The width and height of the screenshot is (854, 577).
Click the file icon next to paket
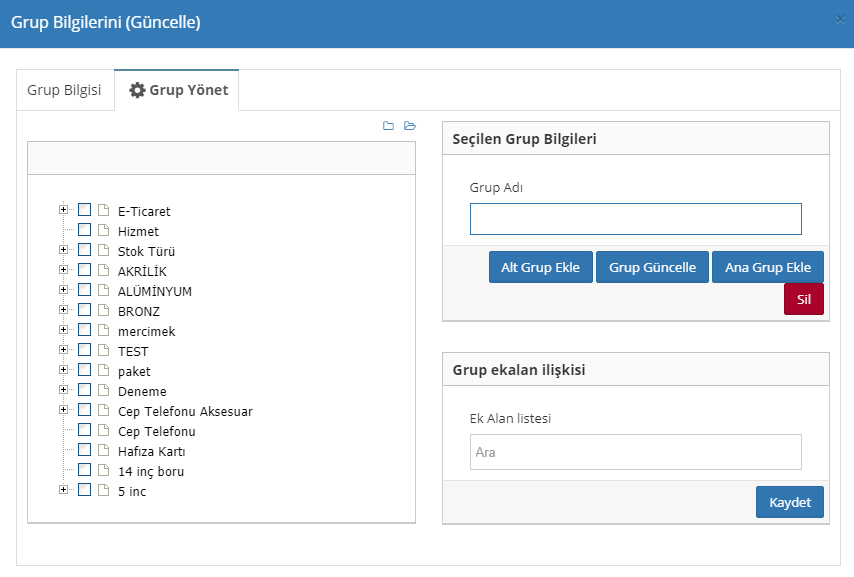[x=103, y=370]
